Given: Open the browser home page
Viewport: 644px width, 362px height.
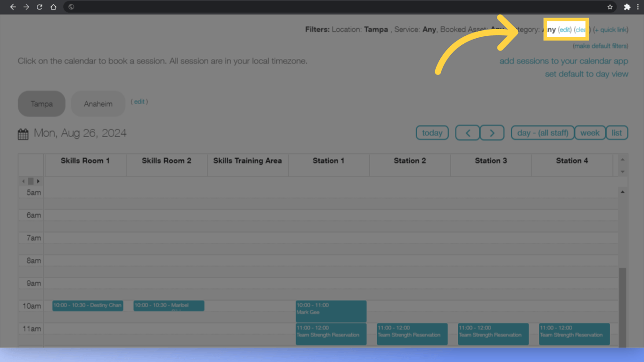Looking at the screenshot, I should click(53, 7).
